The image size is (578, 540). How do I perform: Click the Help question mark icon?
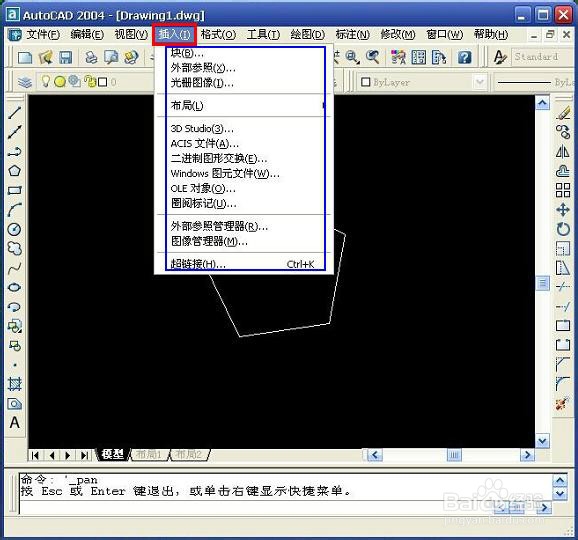tap(464, 57)
